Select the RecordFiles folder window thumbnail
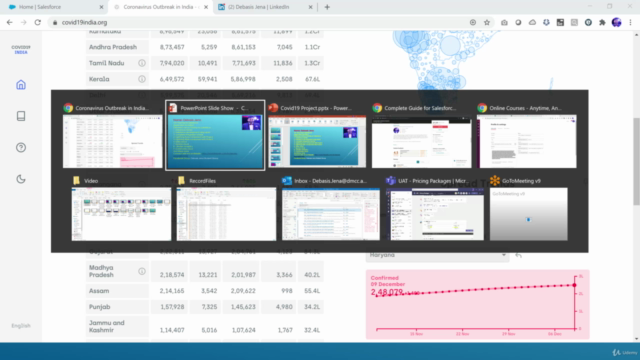The image size is (640, 360). 226,214
